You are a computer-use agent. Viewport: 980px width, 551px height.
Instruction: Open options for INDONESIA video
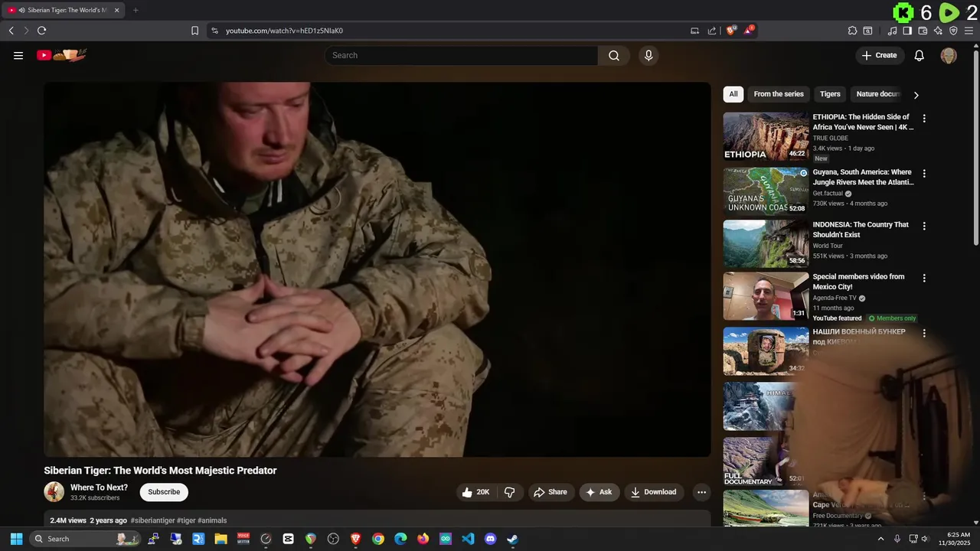(x=924, y=227)
